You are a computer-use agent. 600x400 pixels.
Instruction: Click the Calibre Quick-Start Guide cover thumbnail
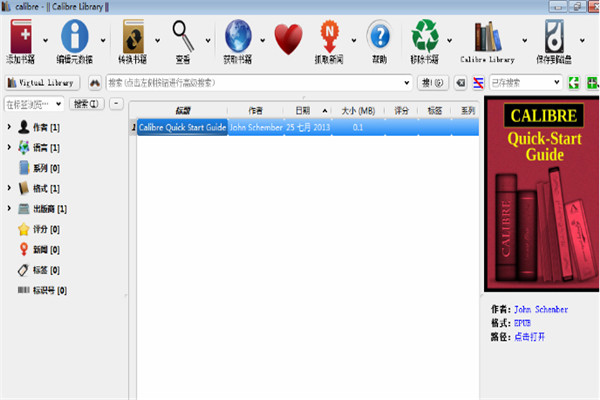click(541, 194)
